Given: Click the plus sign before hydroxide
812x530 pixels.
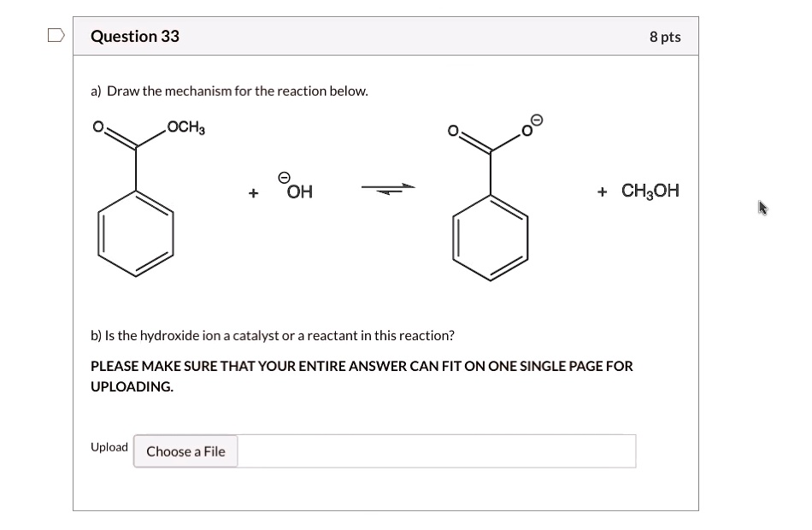Looking at the screenshot, I should pyautogui.click(x=253, y=192).
